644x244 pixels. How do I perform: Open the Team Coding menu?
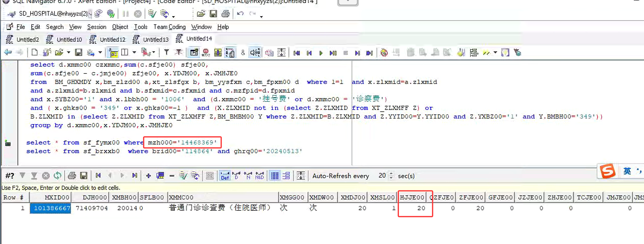tap(170, 27)
